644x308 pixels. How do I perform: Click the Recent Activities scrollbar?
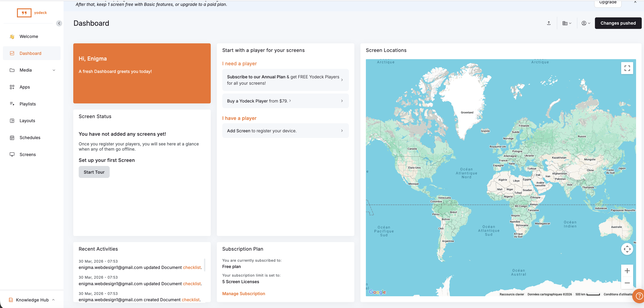(x=205, y=265)
